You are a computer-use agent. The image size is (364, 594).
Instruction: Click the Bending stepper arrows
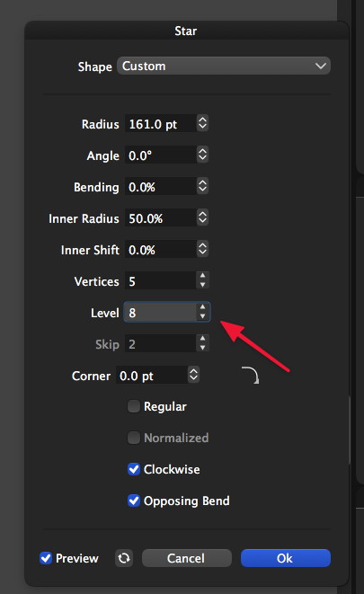tap(202, 186)
